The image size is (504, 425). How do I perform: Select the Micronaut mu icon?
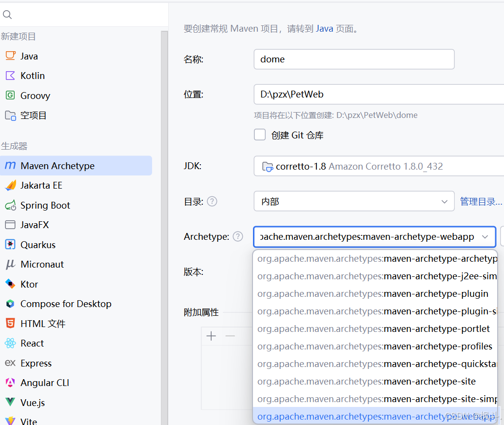point(10,264)
